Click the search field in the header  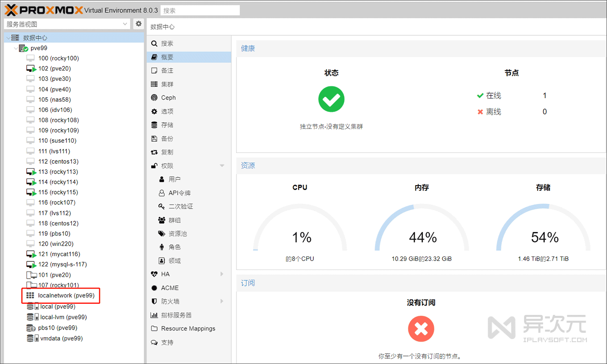click(200, 10)
